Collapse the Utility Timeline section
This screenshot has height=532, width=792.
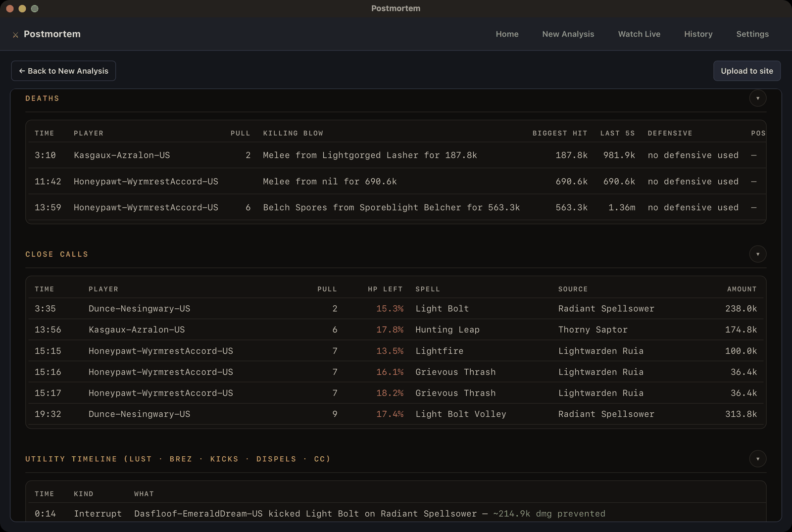pyautogui.click(x=757, y=459)
